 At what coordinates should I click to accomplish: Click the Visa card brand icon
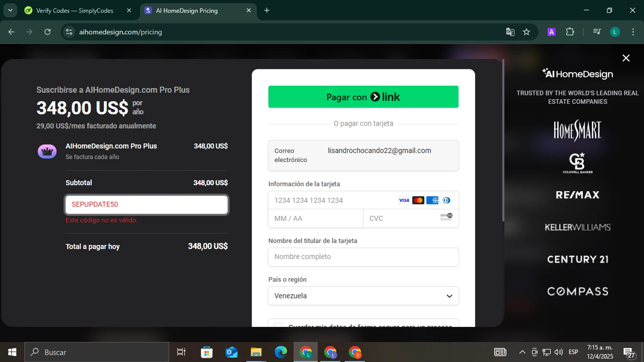click(x=404, y=200)
